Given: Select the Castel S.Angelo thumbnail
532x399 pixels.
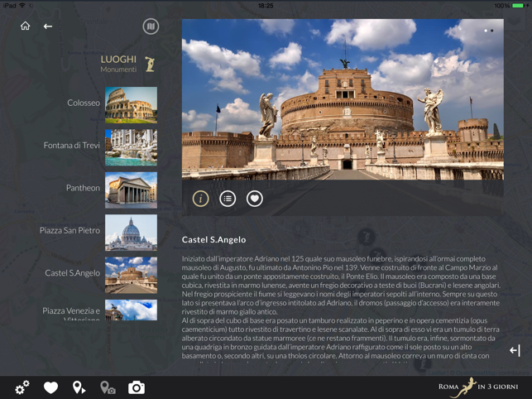Looking at the screenshot, I should click(x=131, y=275).
